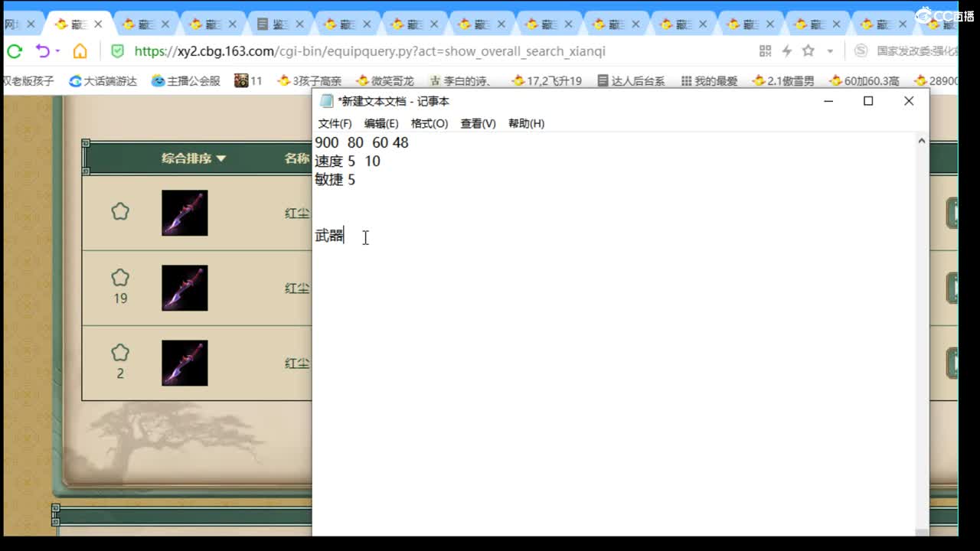Viewport: 980px width, 551px height.
Task: Toggle the favorite star showing 19
Action: pyautogui.click(x=120, y=277)
